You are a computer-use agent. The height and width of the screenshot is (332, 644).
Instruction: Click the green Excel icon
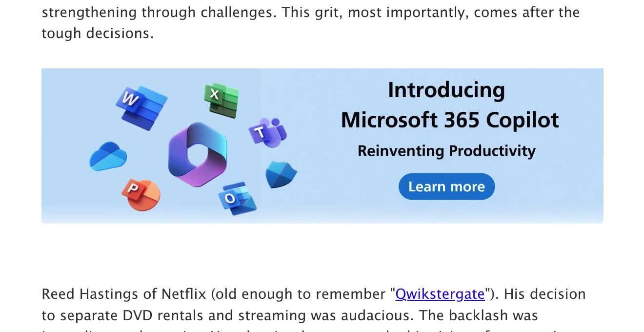pyautogui.click(x=221, y=100)
